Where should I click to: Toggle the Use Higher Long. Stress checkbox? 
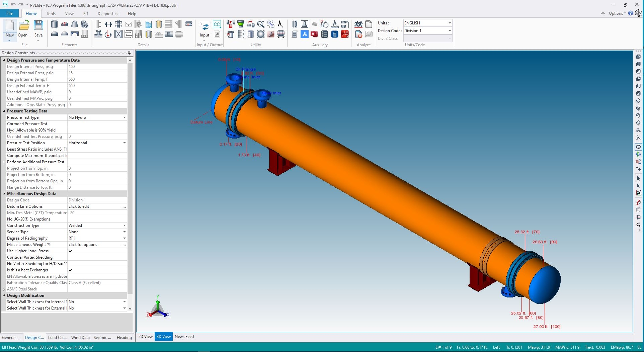point(70,251)
